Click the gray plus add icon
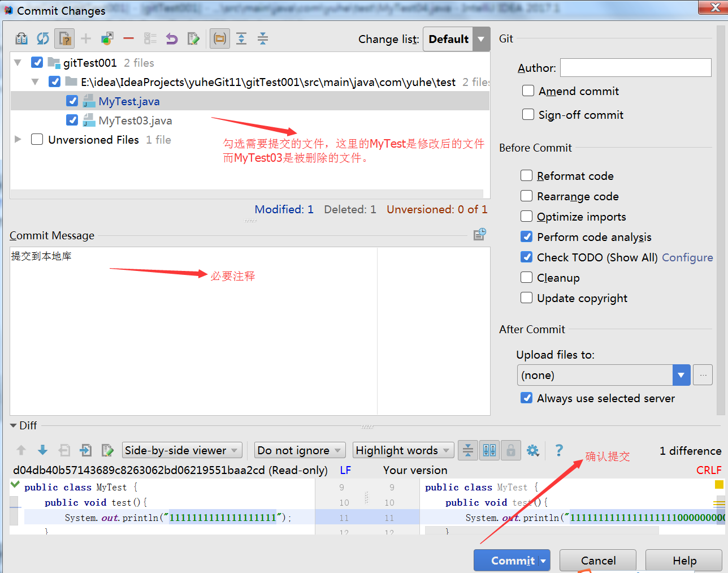Image resolution: width=728 pixels, height=573 pixels. pos(86,38)
